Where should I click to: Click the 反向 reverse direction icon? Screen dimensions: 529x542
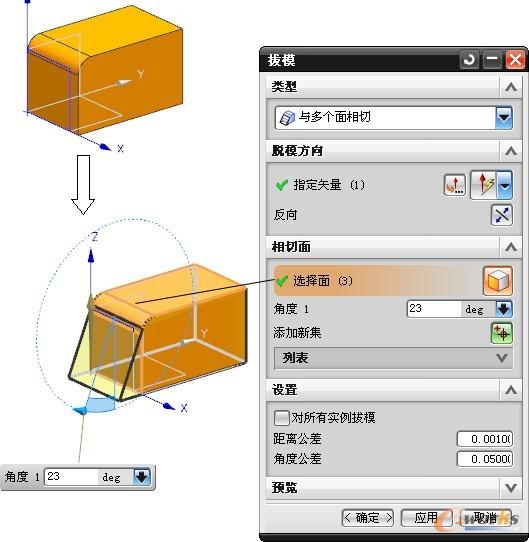[x=501, y=215]
